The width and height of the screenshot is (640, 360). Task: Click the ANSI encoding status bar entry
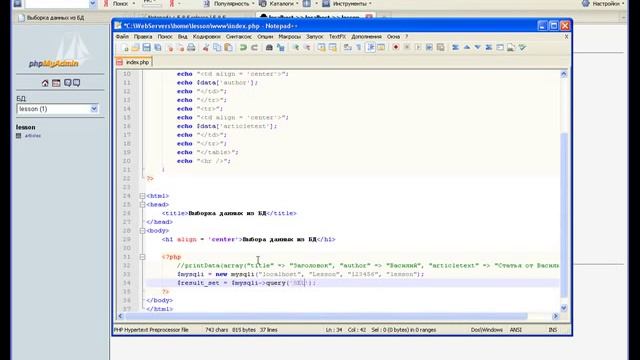point(516,330)
